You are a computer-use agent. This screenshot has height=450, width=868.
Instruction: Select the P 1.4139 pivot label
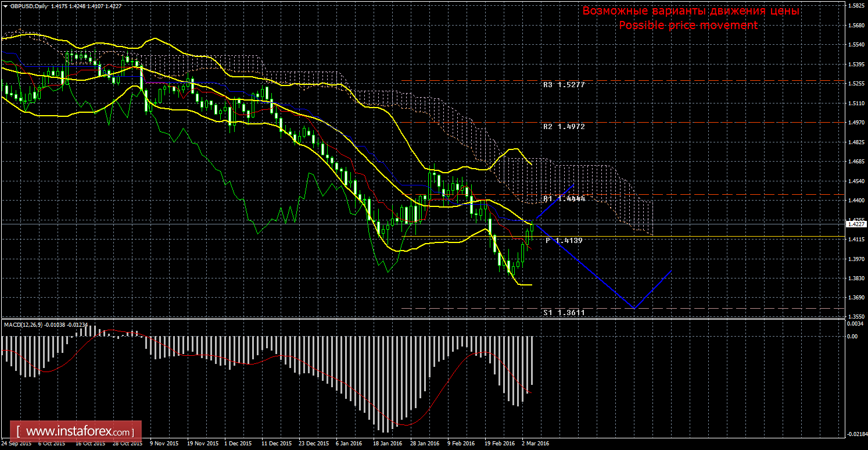click(564, 240)
